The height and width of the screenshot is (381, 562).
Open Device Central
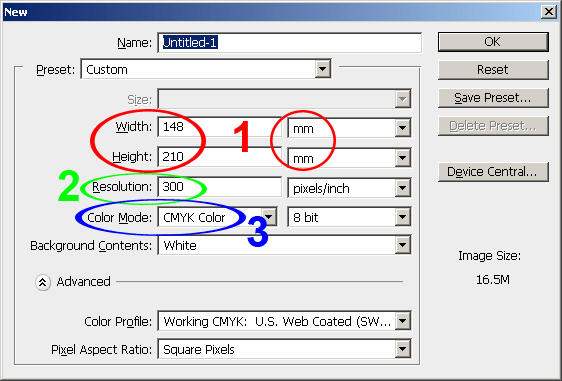point(493,172)
